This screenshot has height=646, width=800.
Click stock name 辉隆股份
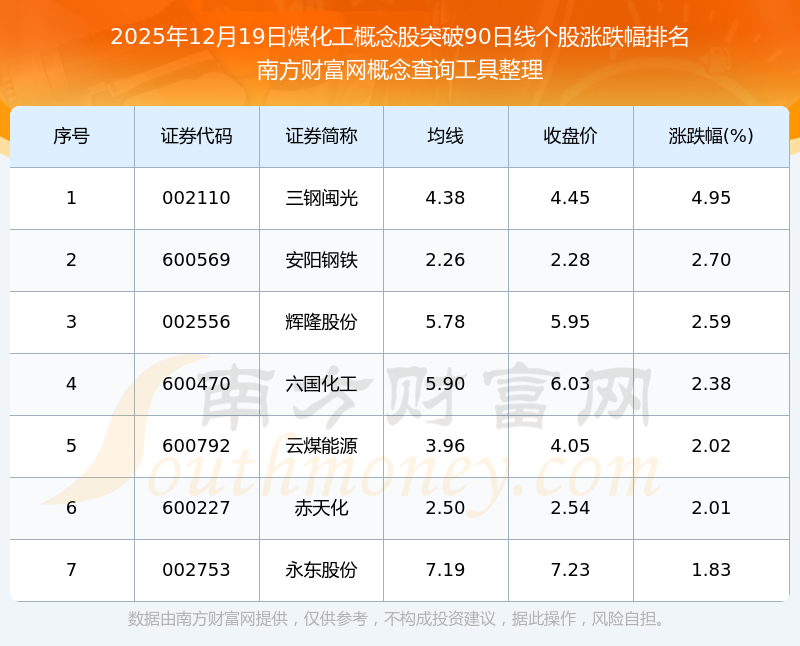tap(321, 322)
